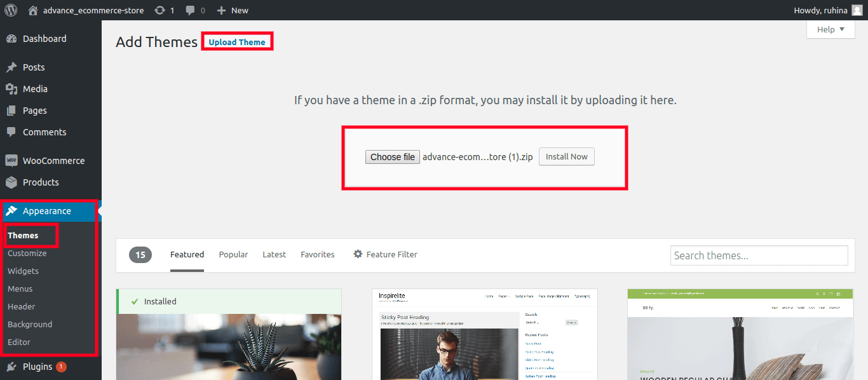Open the New content menu

click(x=233, y=10)
